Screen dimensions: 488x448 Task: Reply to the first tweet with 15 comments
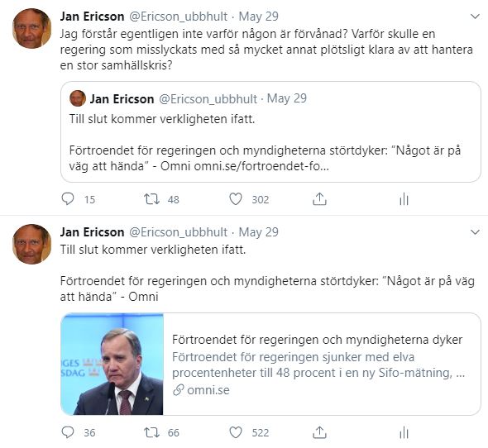68,199
